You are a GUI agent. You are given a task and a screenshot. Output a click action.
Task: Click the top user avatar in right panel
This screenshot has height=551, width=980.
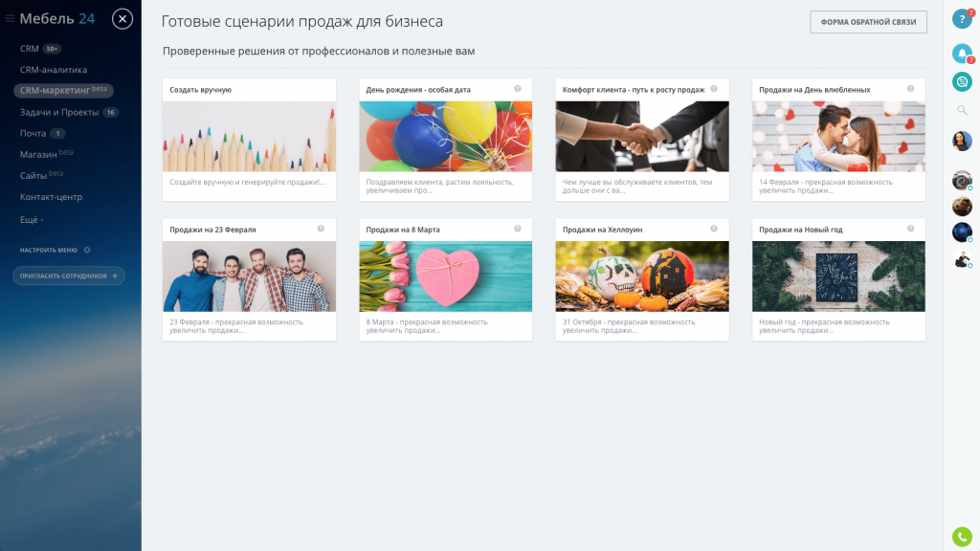point(962,142)
